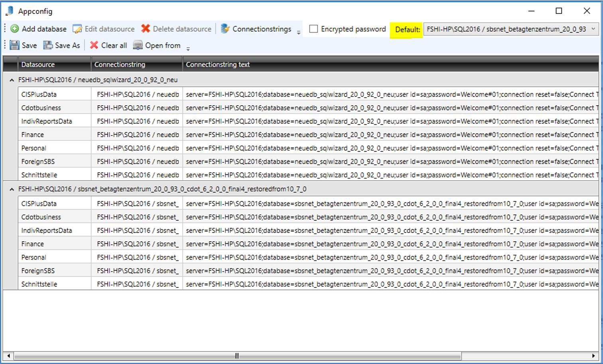The image size is (603, 364).
Task: Close the Appconfig window
Action: coord(587,11)
